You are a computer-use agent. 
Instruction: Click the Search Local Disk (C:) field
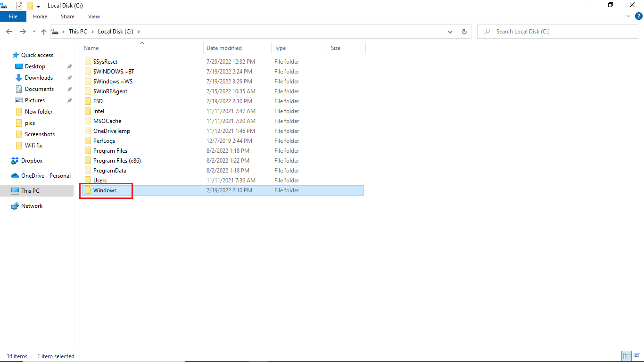[x=558, y=32]
